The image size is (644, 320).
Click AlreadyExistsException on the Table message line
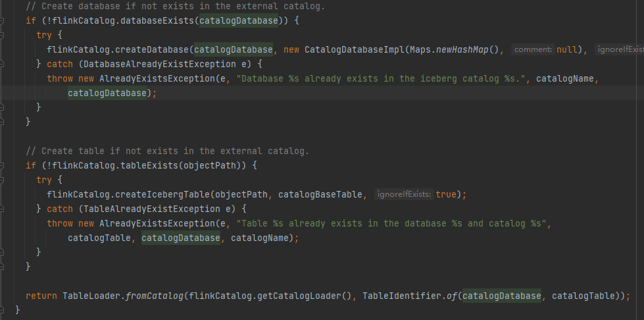[157, 223]
